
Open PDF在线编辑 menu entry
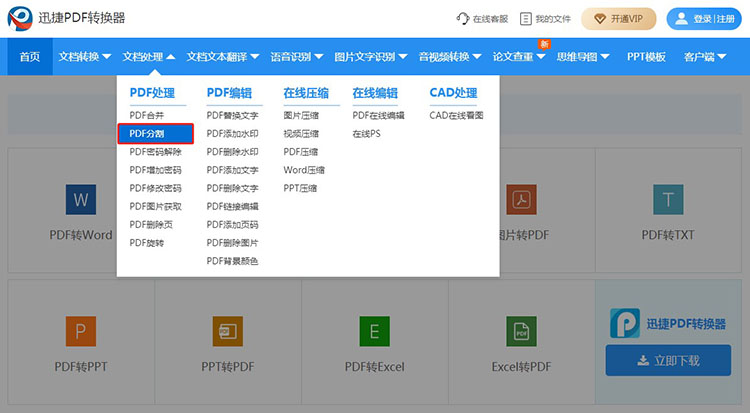click(x=378, y=115)
